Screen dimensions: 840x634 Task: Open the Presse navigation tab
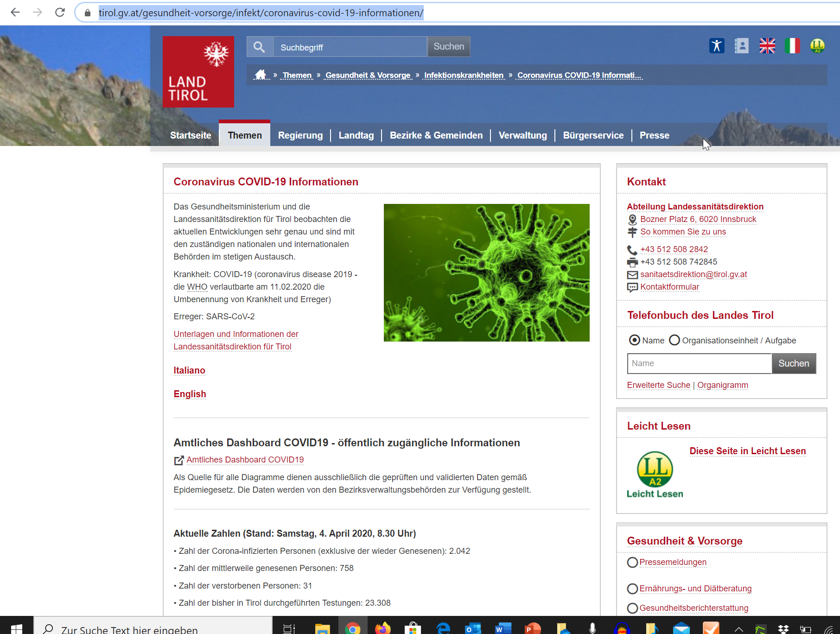pos(655,135)
